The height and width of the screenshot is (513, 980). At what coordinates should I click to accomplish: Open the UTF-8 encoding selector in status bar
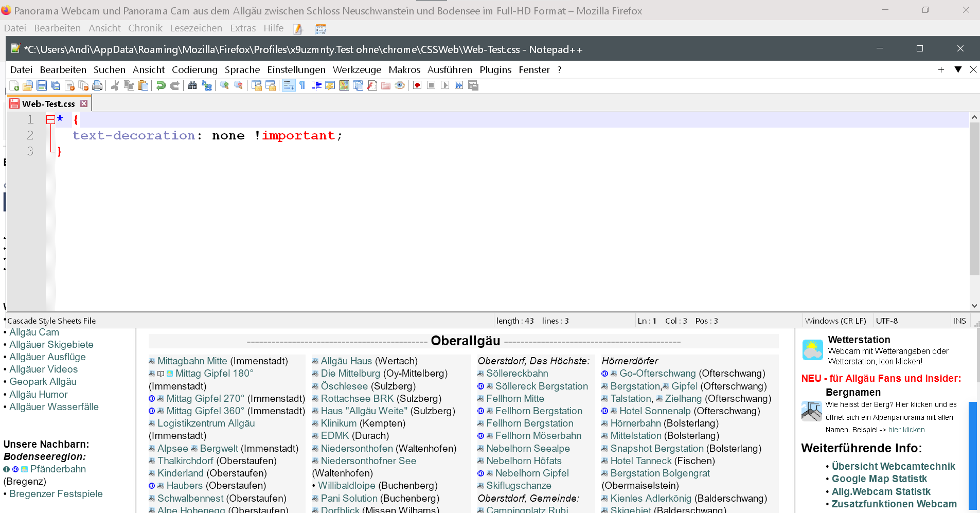coord(886,321)
